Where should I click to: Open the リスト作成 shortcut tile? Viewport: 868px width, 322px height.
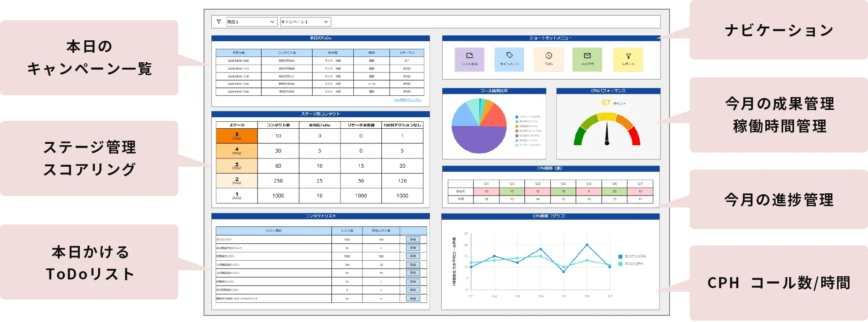[x=469, y=59]
